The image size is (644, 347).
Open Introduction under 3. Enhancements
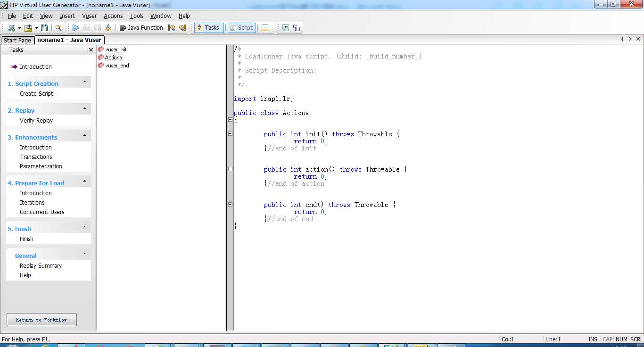(36, 148)
